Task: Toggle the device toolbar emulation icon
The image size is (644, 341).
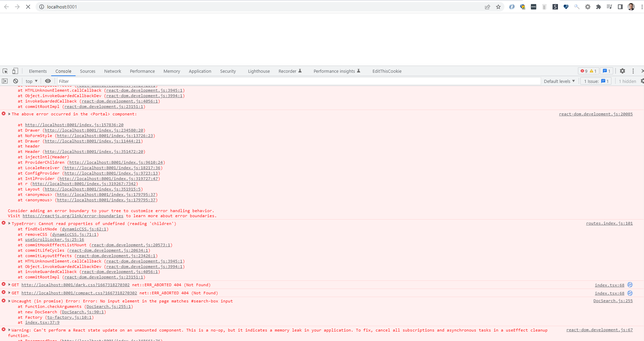Action: tap(15, 71)
